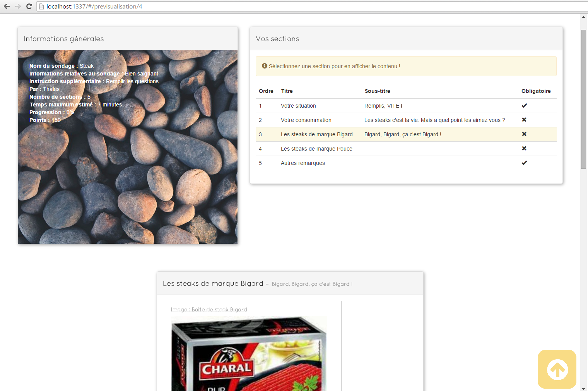Click the Charal steak box image
This screenshot has width=588, height=391.
[x=249, y=353]
